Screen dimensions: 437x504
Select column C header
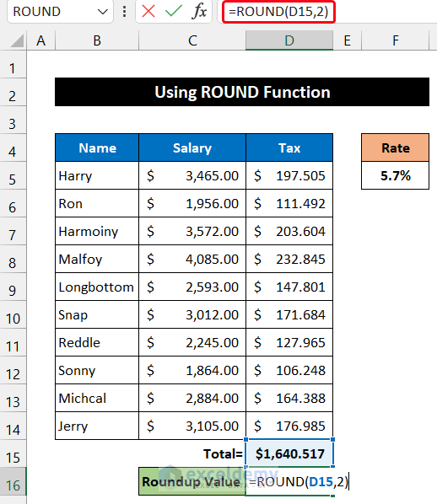click(192, 40)
